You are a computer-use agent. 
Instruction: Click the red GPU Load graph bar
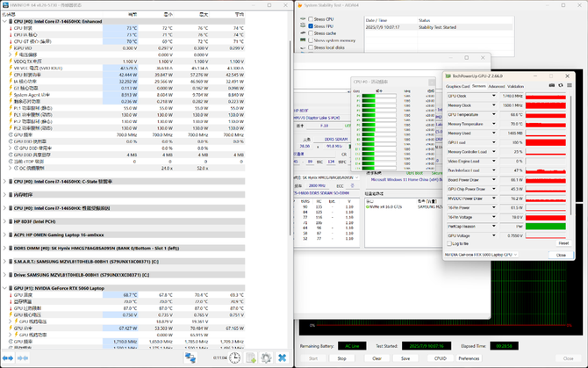coord(548,143)
